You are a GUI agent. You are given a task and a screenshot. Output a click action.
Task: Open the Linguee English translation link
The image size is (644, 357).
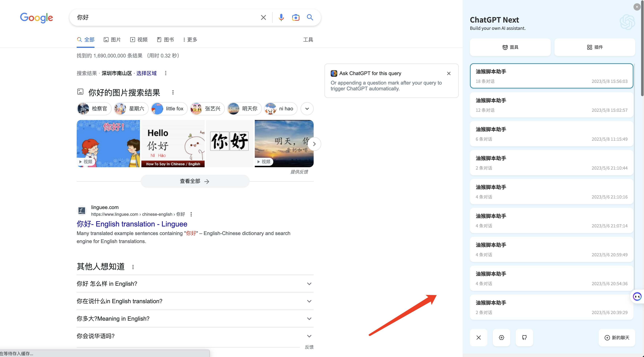tap(132, 224)
